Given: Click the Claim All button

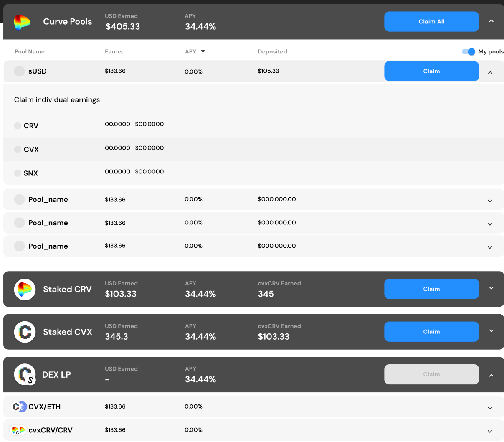Looking at the screenshot, I should (431, 21).
